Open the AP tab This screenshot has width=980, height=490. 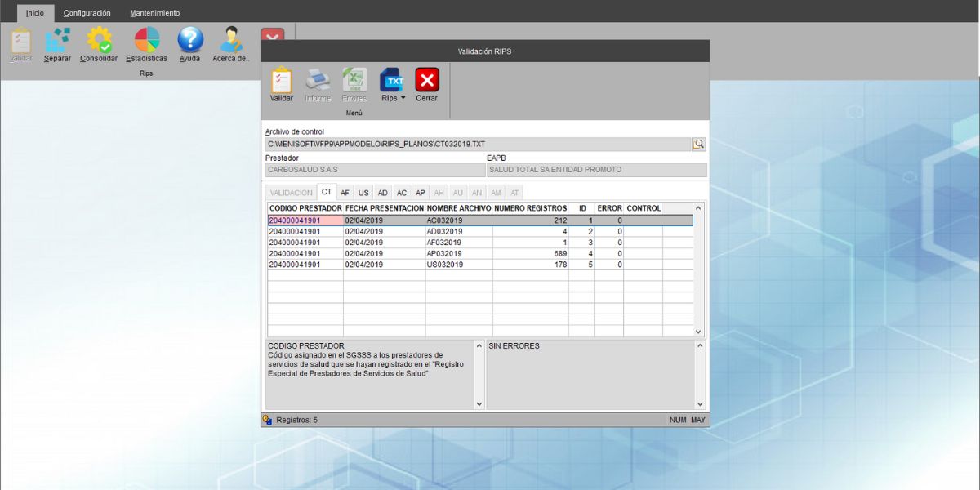tap(420, 193)
